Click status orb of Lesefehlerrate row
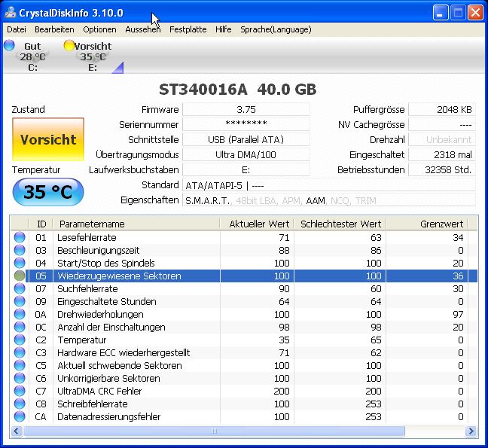The image size is (488, 448). click(20, 237)
